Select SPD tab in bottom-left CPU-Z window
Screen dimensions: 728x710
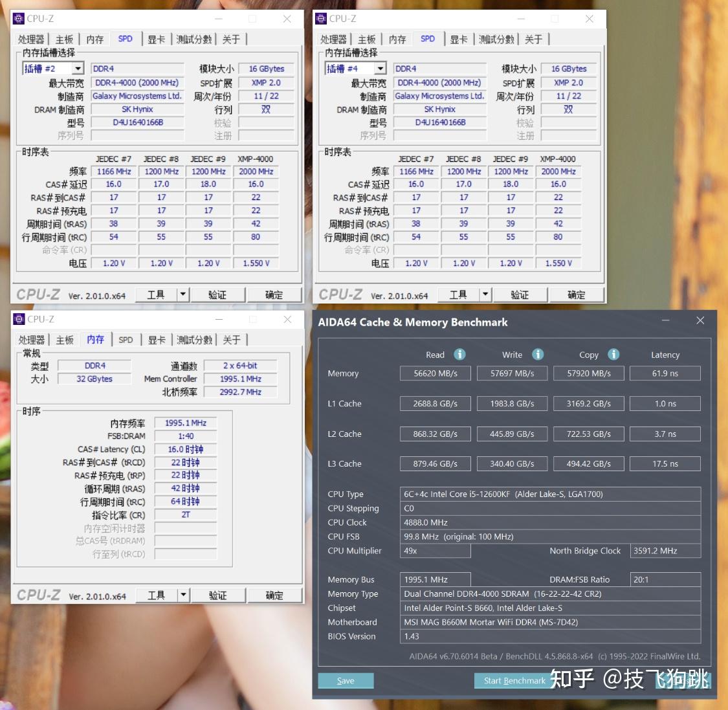pyautogui.click(x=126, y=340)
